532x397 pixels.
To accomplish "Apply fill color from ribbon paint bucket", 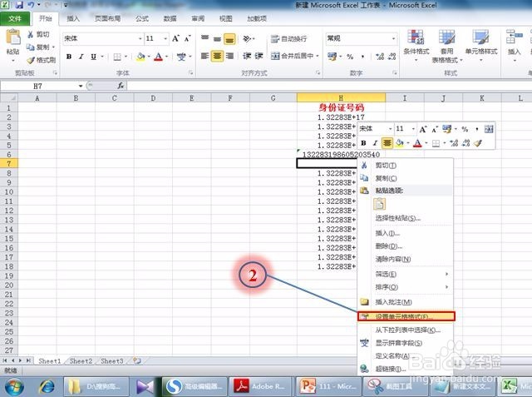I will point(140,57).
